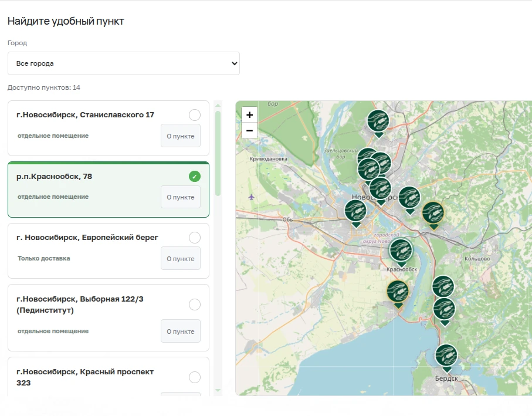Open "О пункте" for Станиславского 17

[181, 136]
